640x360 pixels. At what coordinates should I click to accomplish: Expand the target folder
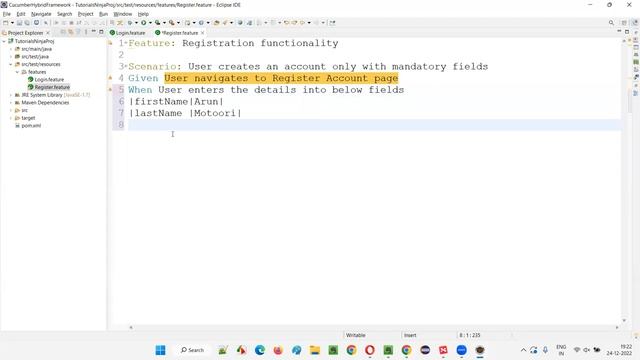tap(11, 118)
